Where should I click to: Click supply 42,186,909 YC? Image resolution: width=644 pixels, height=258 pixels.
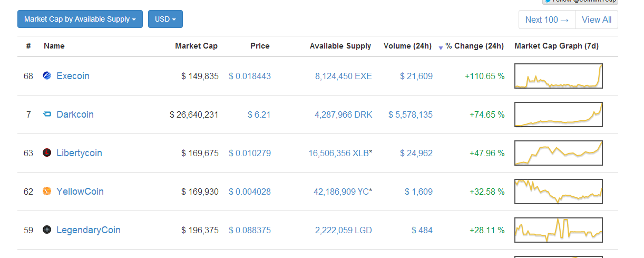pyautogui.click(x=341, y=192)
